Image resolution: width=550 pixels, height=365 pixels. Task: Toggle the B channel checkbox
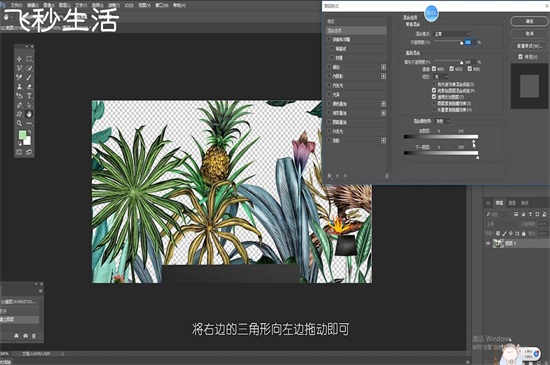click(470, 69)
